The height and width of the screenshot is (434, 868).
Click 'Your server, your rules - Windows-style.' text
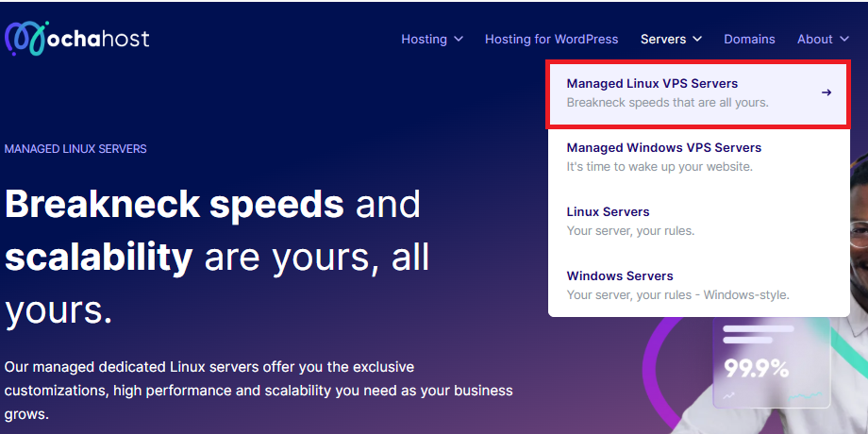(x=677, y=294)
